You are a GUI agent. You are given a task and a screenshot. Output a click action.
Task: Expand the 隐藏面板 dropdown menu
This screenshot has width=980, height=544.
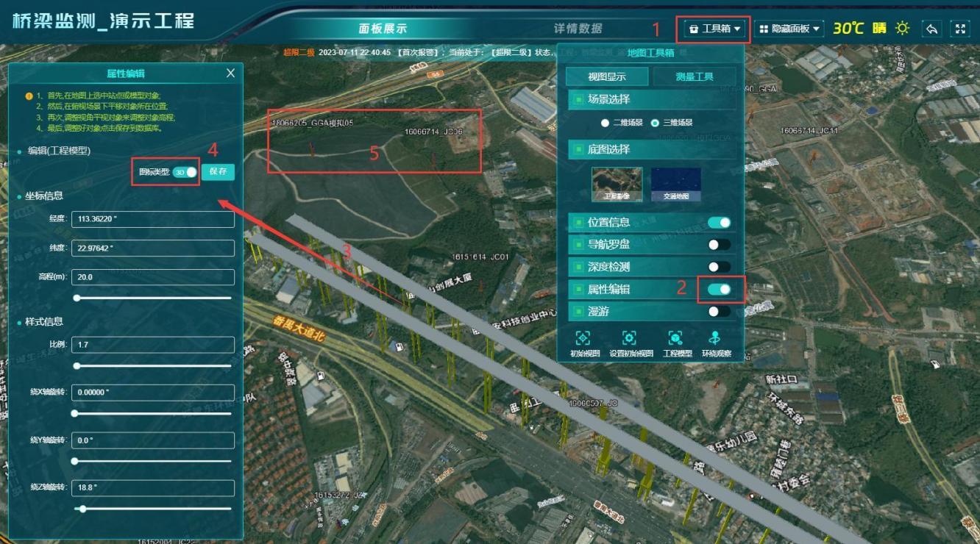(x=789, y=29)
